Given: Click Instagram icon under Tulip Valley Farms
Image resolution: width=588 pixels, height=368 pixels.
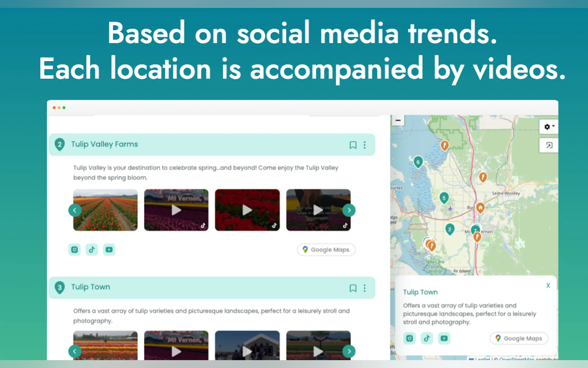Looking at the screenshot, I should tap(74, 250).
